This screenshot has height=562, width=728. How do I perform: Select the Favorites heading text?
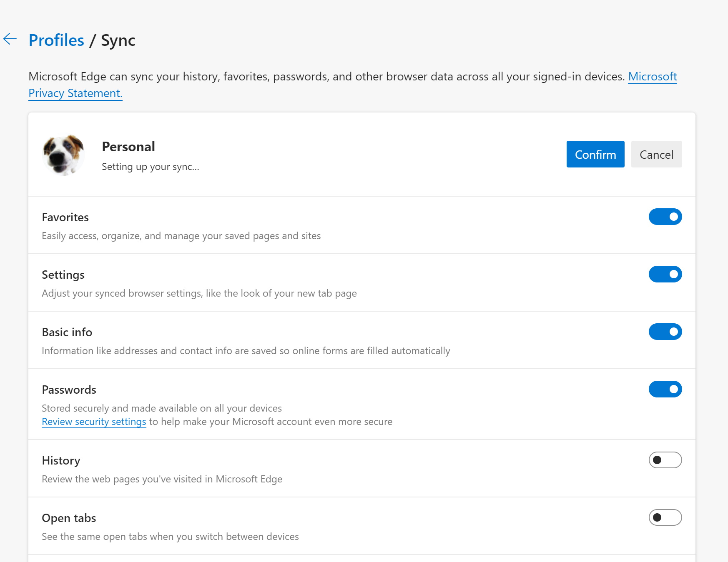pyautogui.click(x=65, y=217)
